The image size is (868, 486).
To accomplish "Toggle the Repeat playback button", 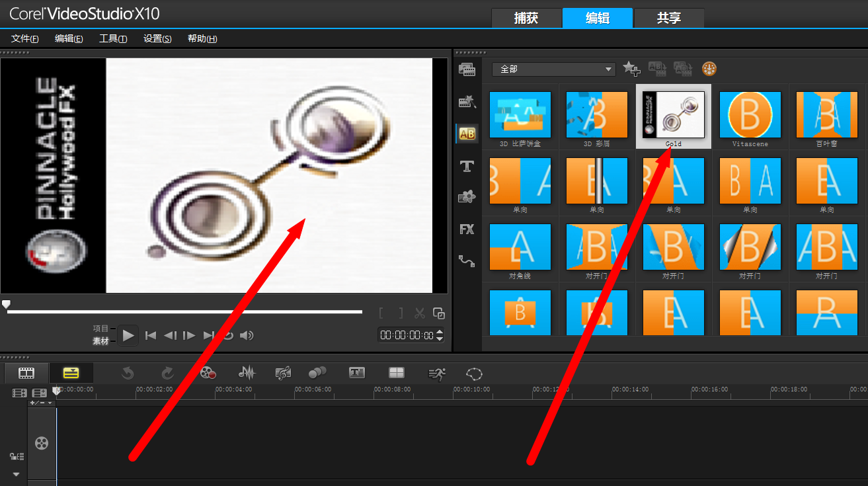I will coord(229,335).
